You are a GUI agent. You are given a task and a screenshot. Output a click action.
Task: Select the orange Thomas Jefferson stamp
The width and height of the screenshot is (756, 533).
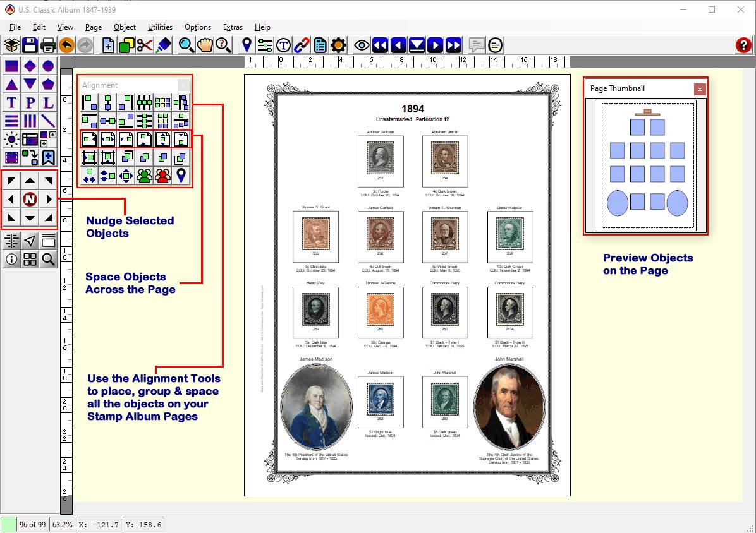click(x=380, y=309)
